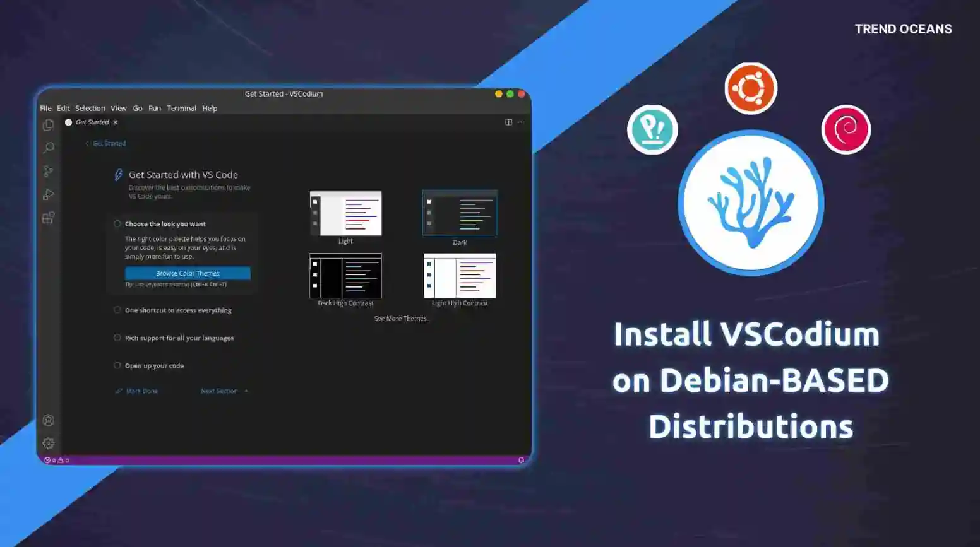Select the Search icon in the sidebar
This screenshot has height=547, width=980.
point(48,148)
